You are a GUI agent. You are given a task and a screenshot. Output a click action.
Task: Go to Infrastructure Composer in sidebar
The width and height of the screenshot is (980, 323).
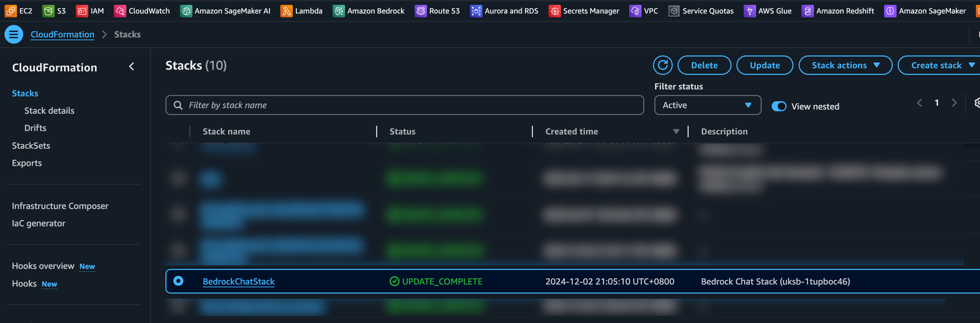click(60, 206)
